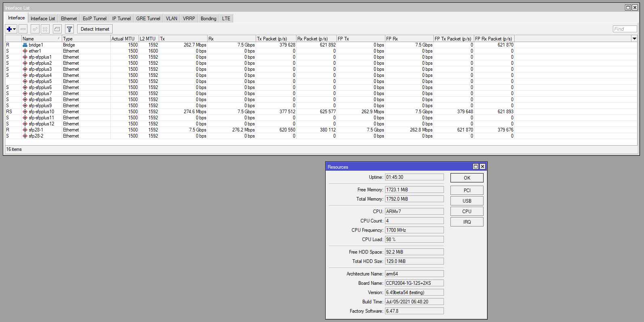Click the 276.2 Mbps Rx value
The height and width of the screenshot is (322, 644).
point(243,130)
